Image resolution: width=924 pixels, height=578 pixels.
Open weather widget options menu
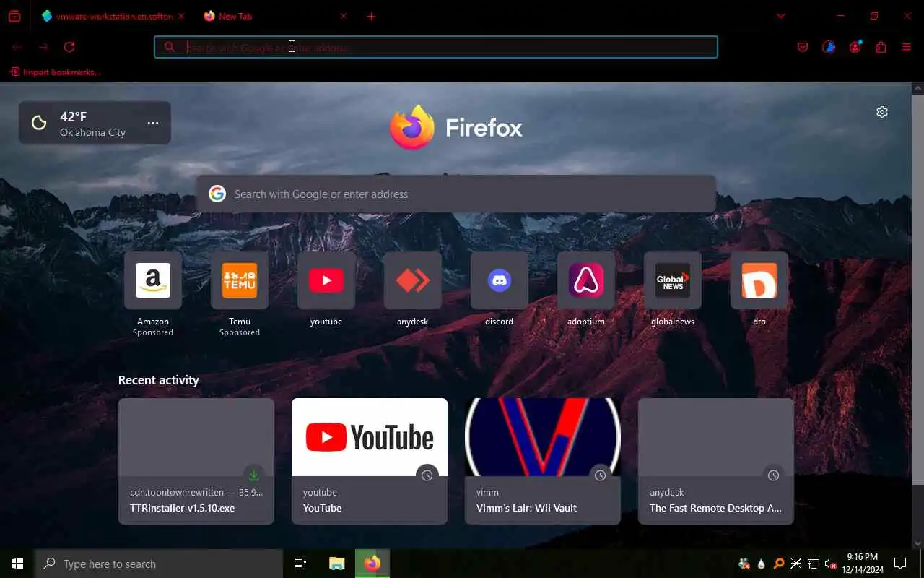[153, 123]
